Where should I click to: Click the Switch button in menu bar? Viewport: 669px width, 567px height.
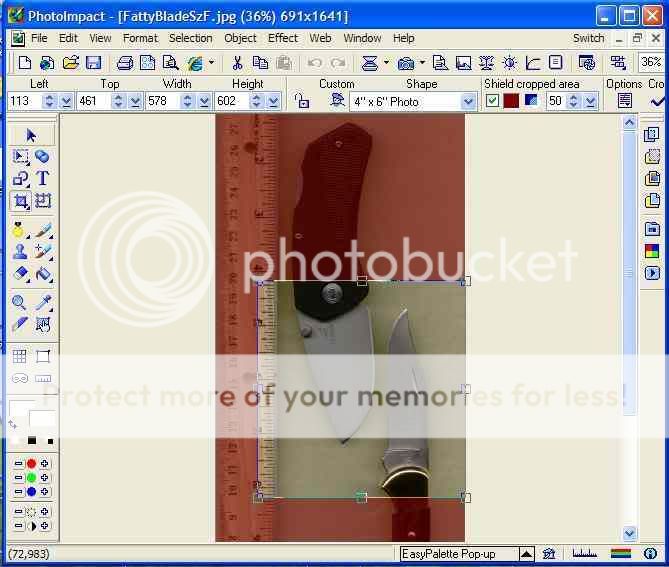click(x=588, y=38)
